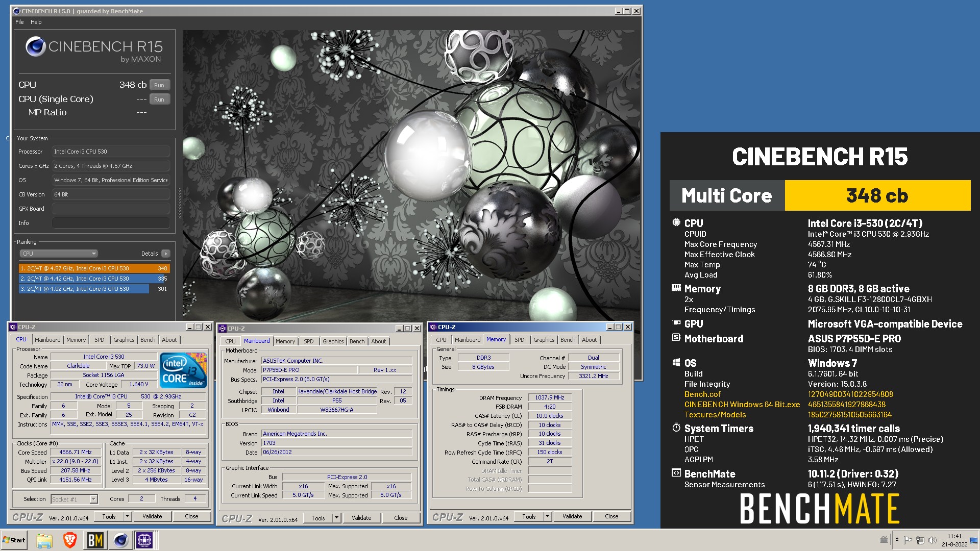Open the Windows Start button

14,540
